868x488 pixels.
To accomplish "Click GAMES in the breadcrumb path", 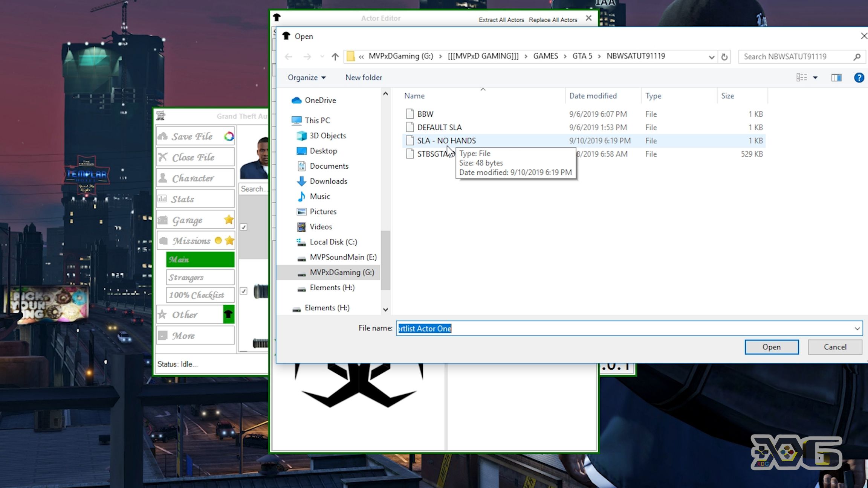I will coord(546,56).
